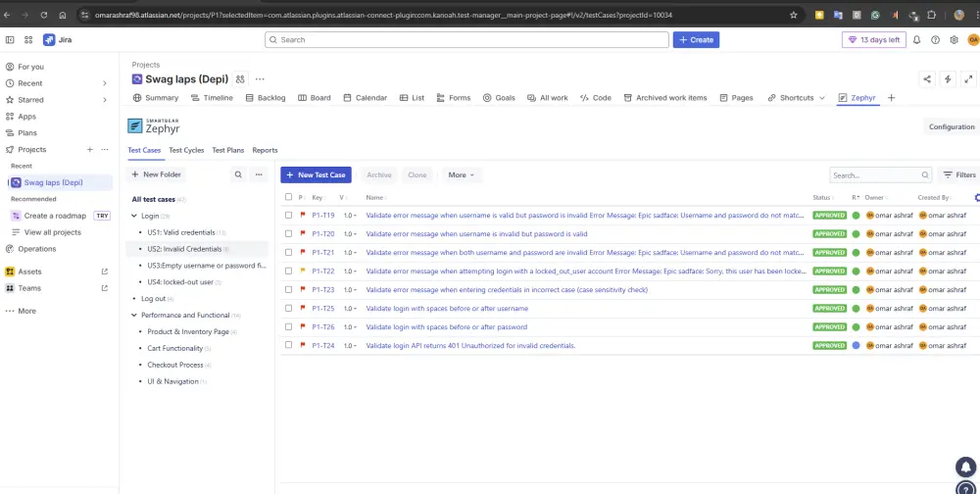
Task: Click the New Folder button
Action: (156, 174)
